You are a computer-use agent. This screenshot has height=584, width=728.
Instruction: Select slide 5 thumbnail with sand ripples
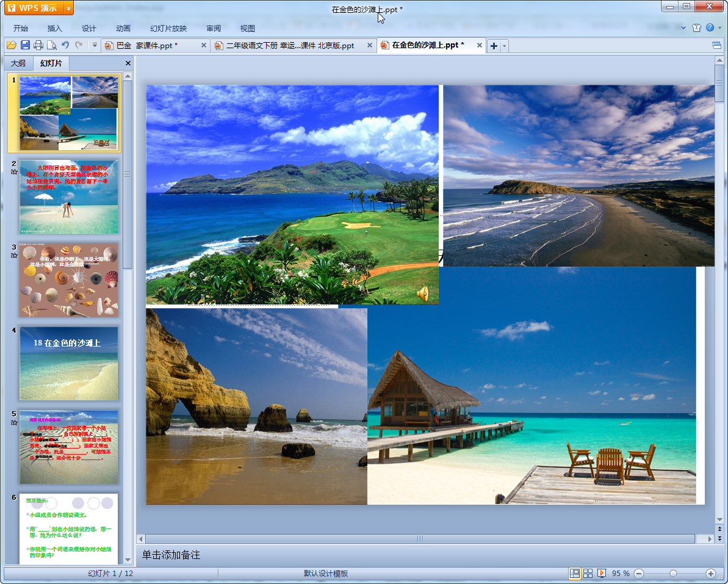point(69,447)
